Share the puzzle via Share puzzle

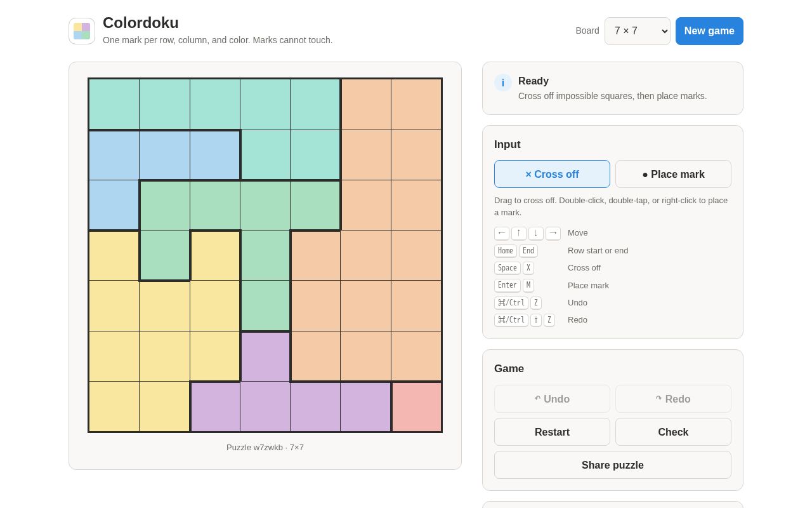(613, 465)
